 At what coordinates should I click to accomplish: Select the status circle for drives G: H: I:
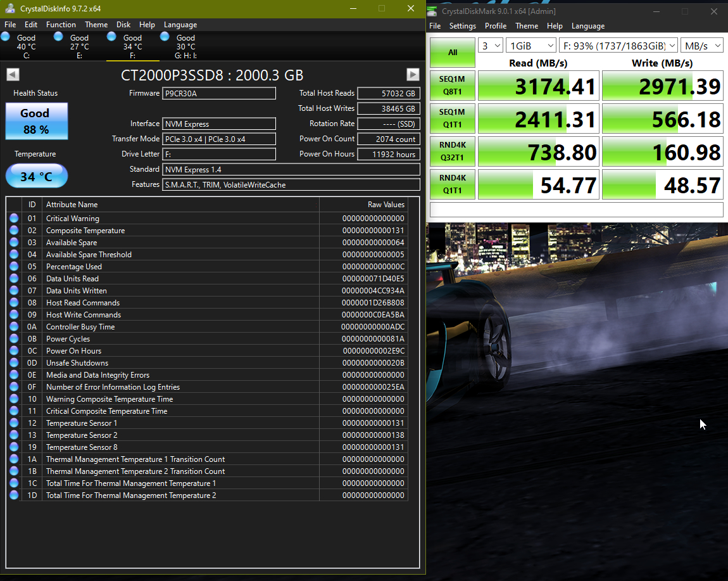click(x=165, y=37)
